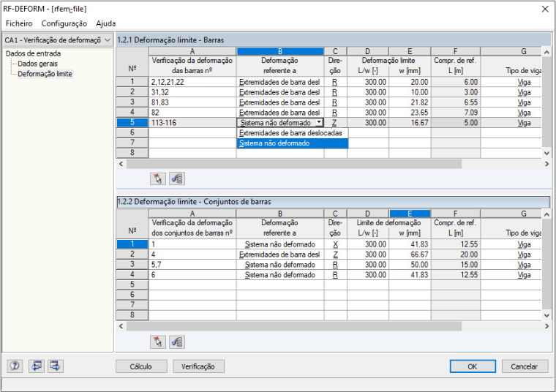Go to previous input table icon
The width and height of the screenshot is (556, 392).
[x=36, y=366]
